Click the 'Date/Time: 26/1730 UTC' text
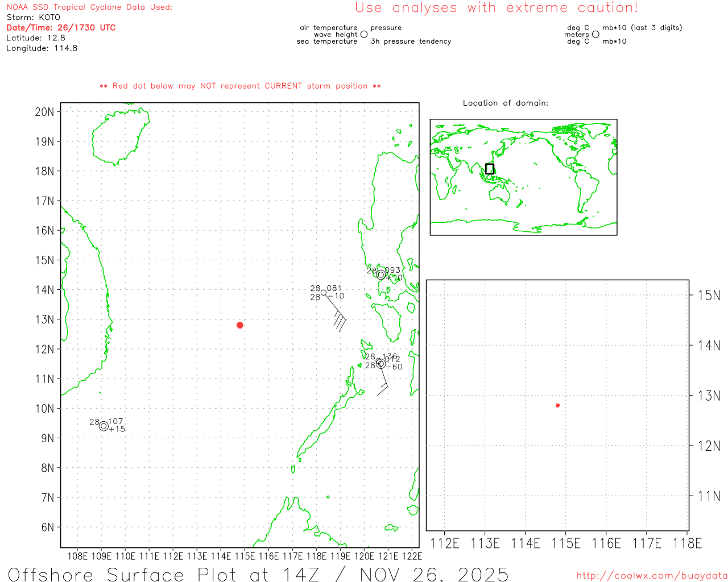The width and height of the screenshot is (728, 582). (x=61, y=28)
